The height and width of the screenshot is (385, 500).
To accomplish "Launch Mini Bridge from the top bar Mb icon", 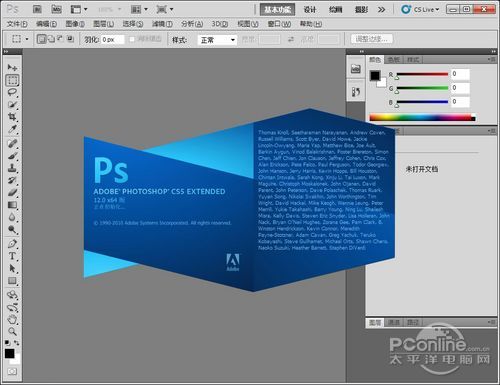I will 56,9.
